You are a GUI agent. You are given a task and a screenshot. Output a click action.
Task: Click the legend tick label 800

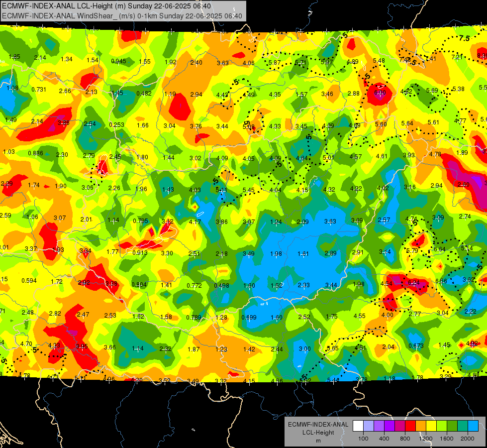(405, 439)
